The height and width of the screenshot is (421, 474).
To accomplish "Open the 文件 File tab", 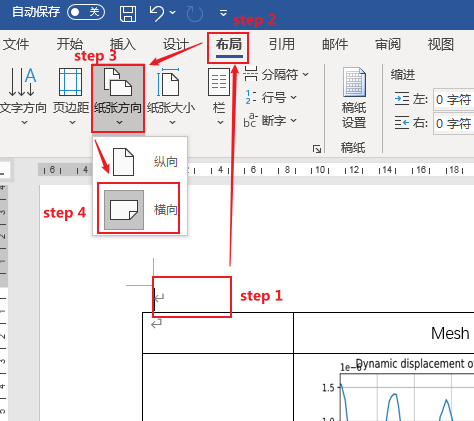I will click(x=16, y=44).
